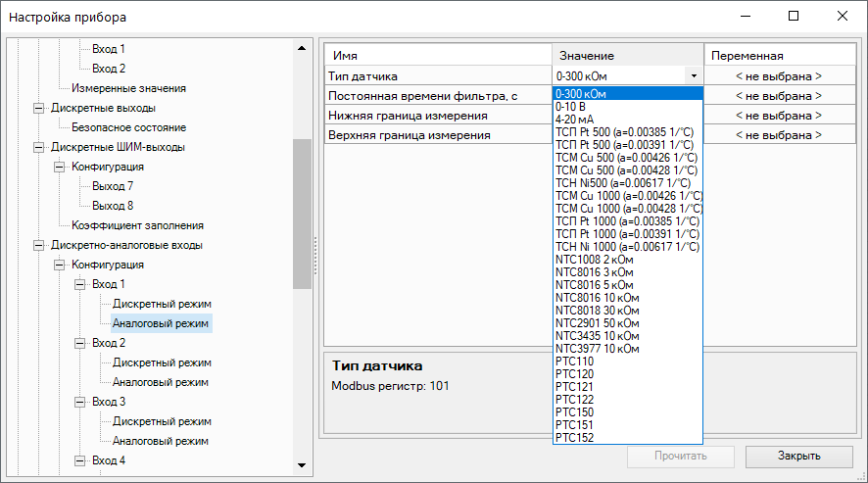Collapse the Дискретные ШИМ-выходы tree node
This screenshot has height=483, width=868.
coord(39,147)
